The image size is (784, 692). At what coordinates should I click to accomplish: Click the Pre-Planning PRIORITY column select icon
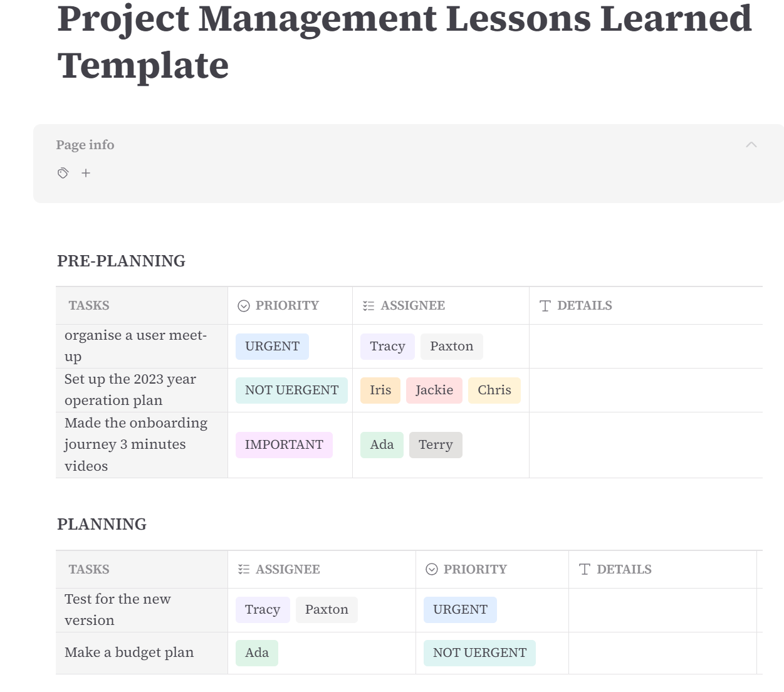click(x=244, y=306)
